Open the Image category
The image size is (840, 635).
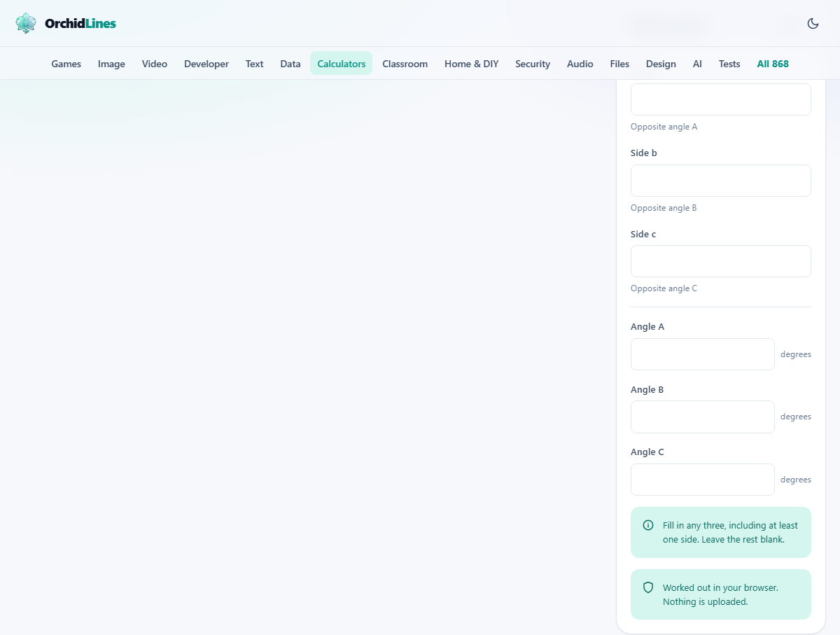point(111,64)
